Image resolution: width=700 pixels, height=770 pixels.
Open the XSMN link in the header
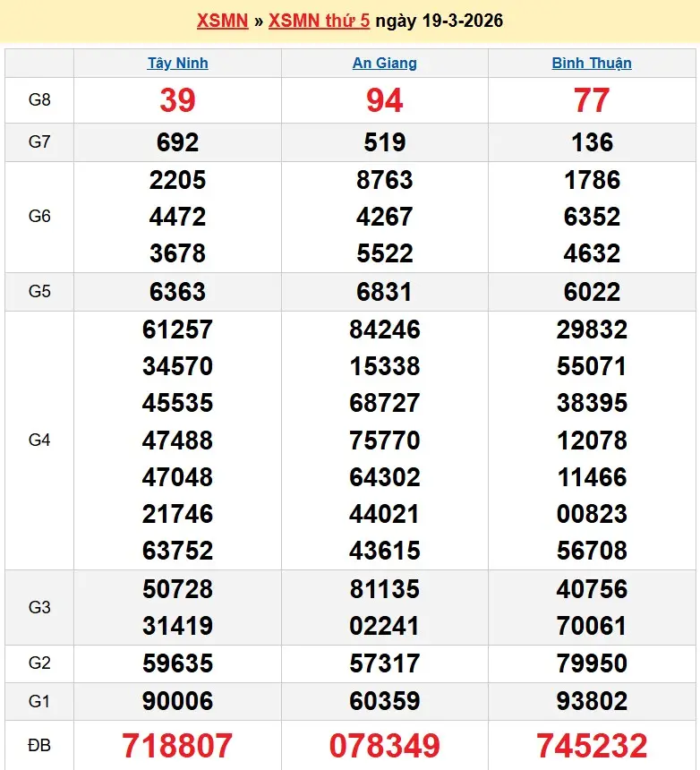pyautogui.click(x=222, y=21)
